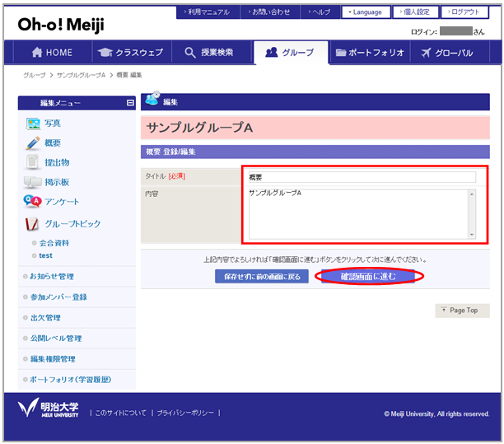Open the 会合資料 topic
The image size is (504, 444).
[x=54, y=243]
